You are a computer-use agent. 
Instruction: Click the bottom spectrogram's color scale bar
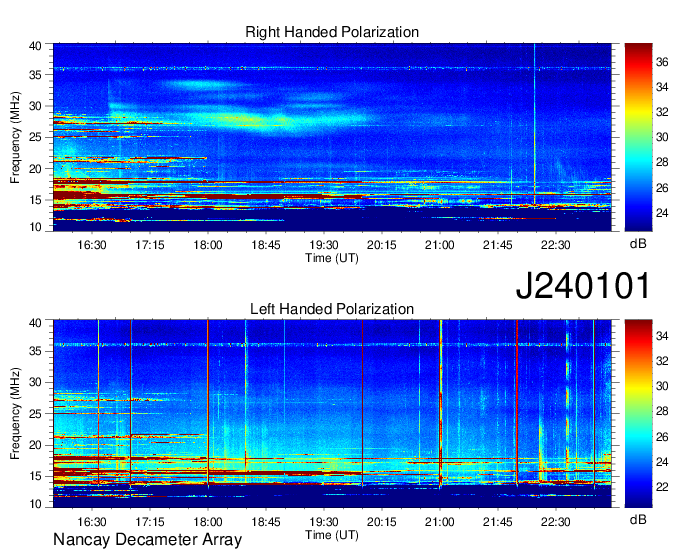[x=638, y=414]
